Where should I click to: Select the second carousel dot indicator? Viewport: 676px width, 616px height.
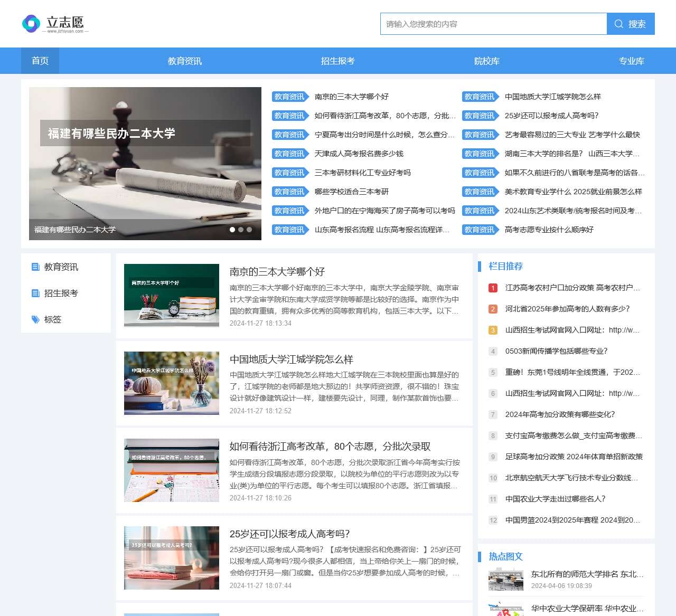241,230
